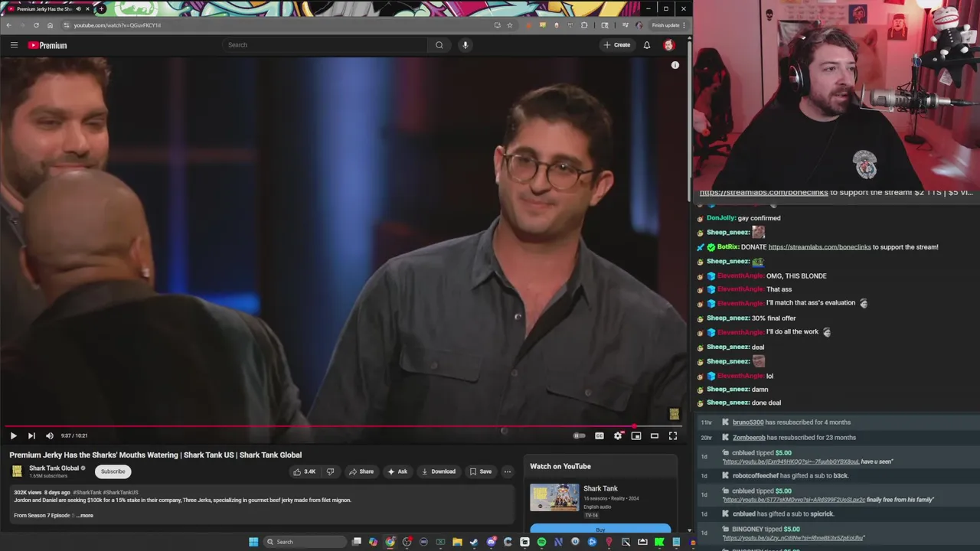Subscribe to Shark Tank Global
The image size is (980, 551).
[x=113, y=471]
